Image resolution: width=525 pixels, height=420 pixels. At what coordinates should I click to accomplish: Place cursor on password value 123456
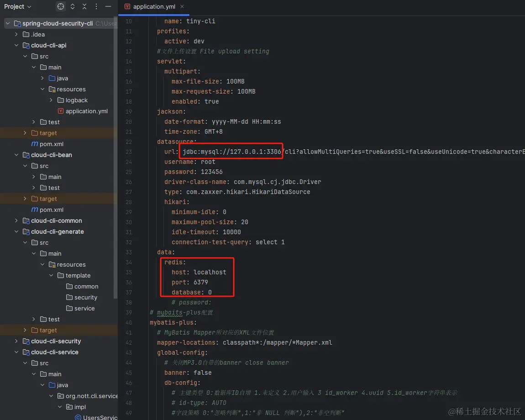(x=212, y=172)
